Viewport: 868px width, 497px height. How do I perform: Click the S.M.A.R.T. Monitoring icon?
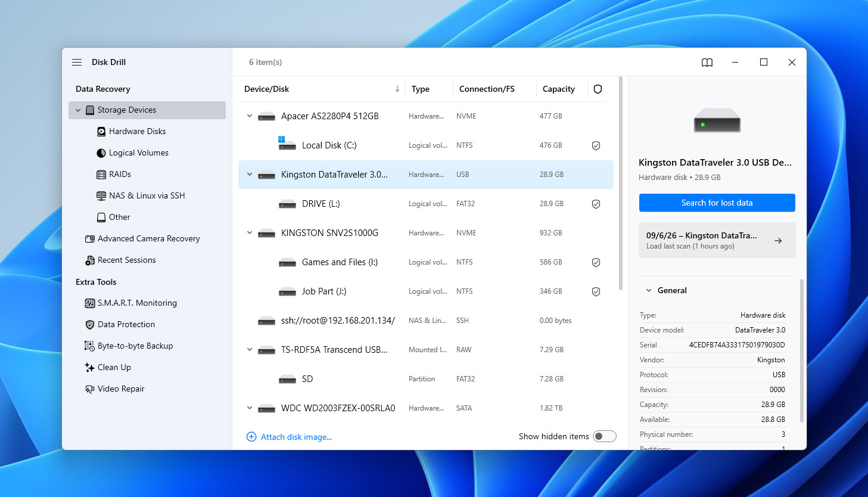point(90,303)
